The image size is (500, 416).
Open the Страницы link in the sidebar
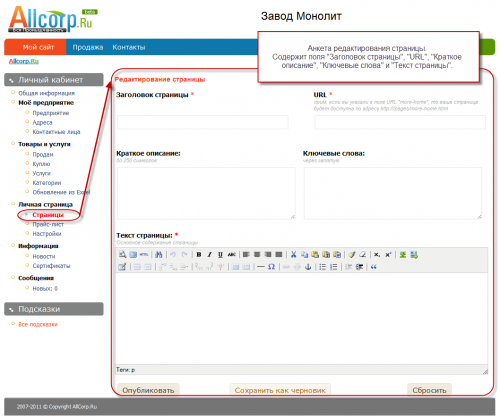click(x=48, y=215)
